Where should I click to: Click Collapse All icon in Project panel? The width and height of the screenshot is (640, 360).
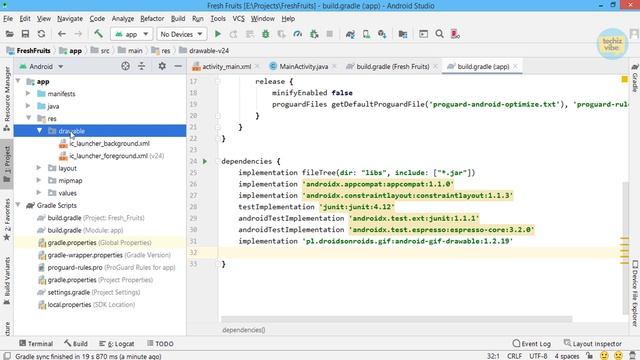click(x=141, y=66)
